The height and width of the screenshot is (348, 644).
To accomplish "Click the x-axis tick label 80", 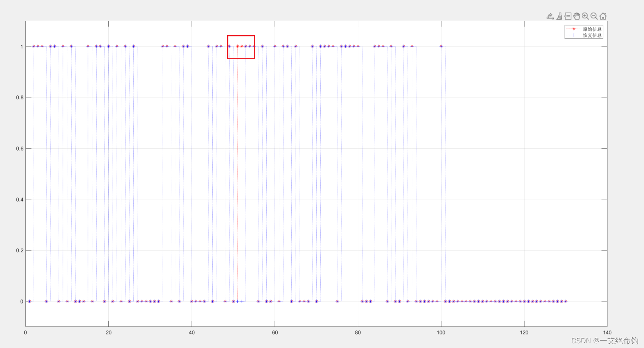I will [358, 332].
